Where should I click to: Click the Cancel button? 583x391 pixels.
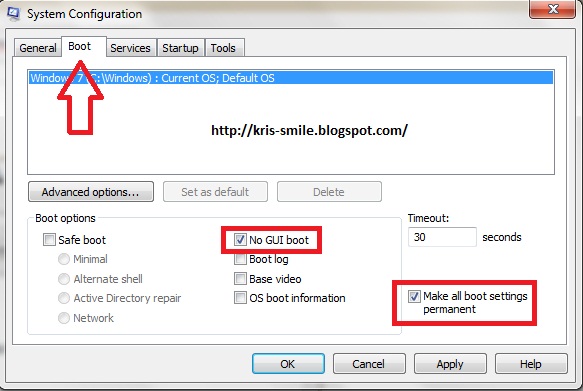[369, 363]
